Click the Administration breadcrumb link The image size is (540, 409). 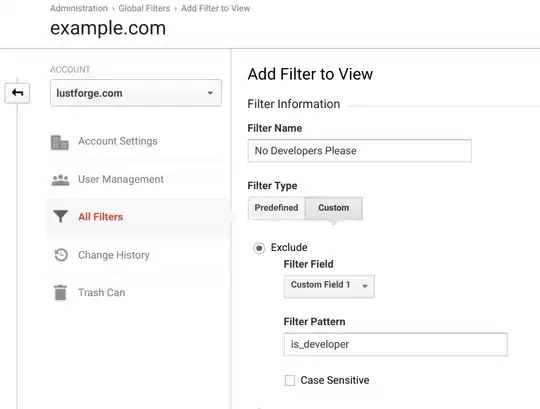pos(79,8)
